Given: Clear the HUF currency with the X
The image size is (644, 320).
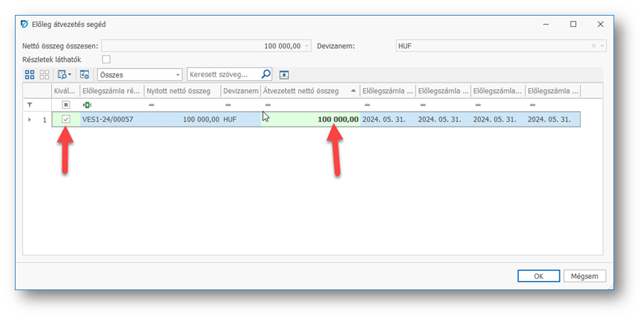Looking at the screenshot, I should (x=594, y=46).
